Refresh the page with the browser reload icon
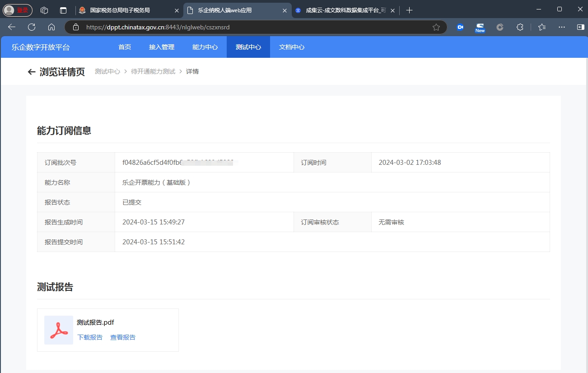Screen dimensions: 588x373 click(x=32, y=27)
